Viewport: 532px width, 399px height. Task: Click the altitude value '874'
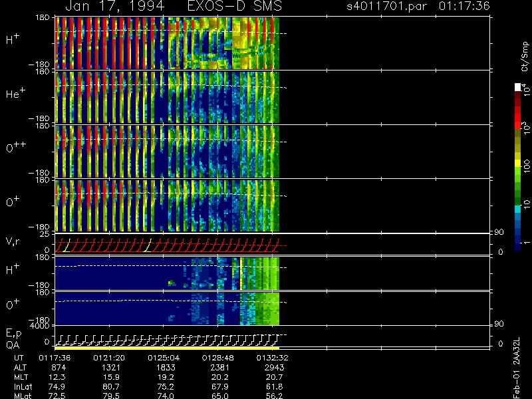pyautogui.click(x=59, y=368)
